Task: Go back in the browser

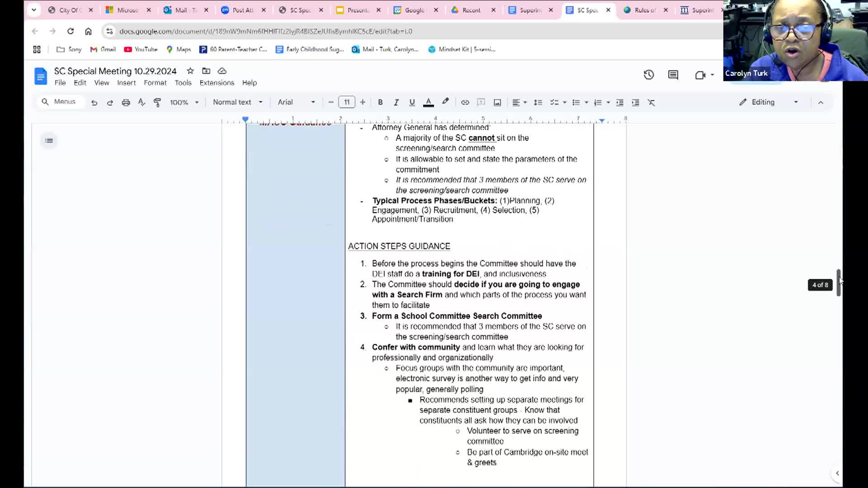Action: (35, 31)
